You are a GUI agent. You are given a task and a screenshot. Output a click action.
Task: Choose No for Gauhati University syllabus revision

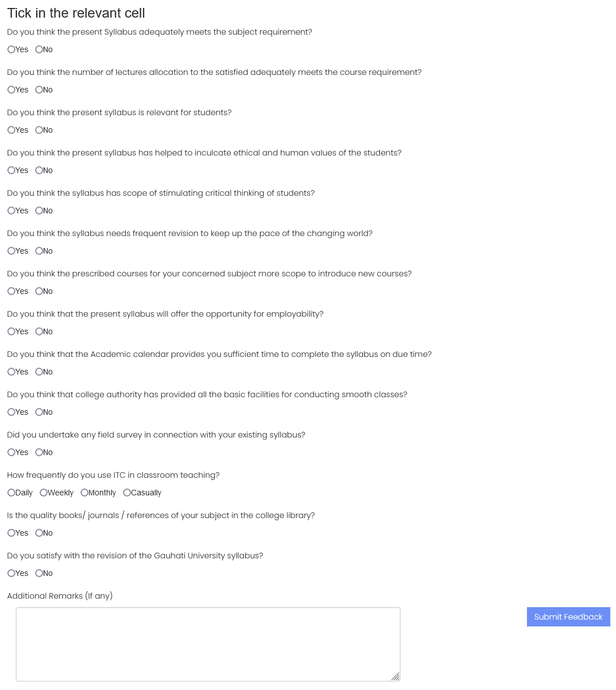(x=39, y=573)
